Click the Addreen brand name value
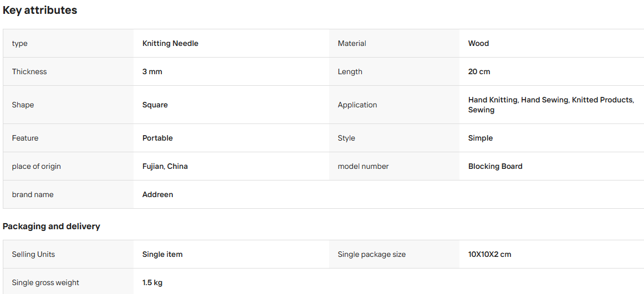Image resolution: width=644 pixels, height=294 pixels. pos(158,194)
